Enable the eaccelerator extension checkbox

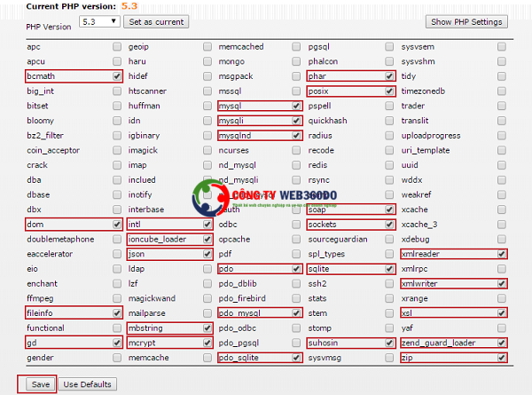point(117,254)
